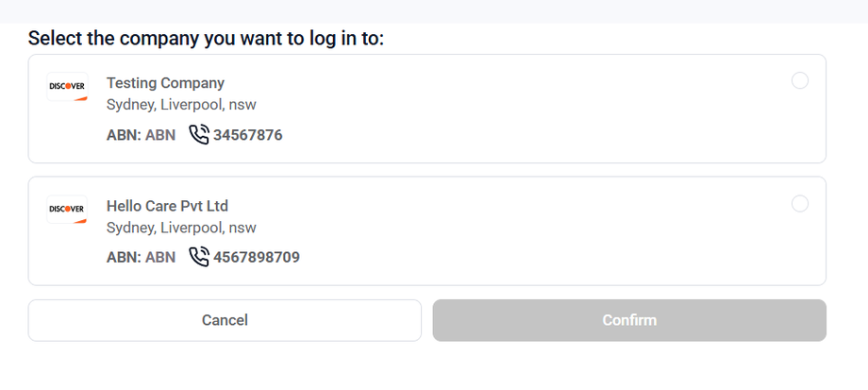Click the phone number 4567898709

pyautogui.click(x=256, y=257)
